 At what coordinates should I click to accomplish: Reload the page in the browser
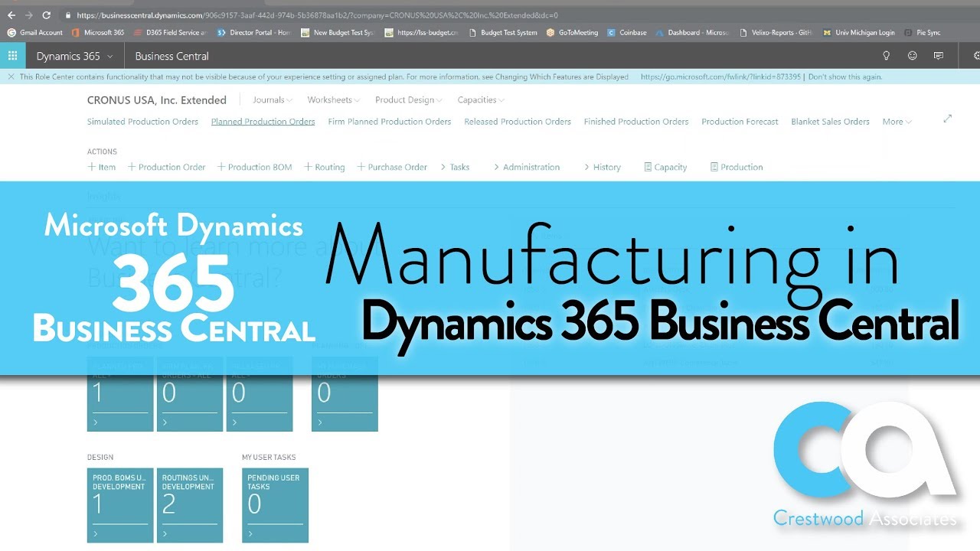point(47,15)
